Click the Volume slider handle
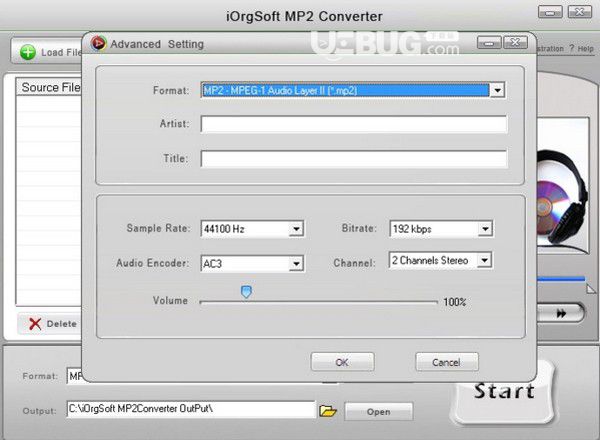The width and height of the screenshot is (600, 440). [x=246, y=292]
